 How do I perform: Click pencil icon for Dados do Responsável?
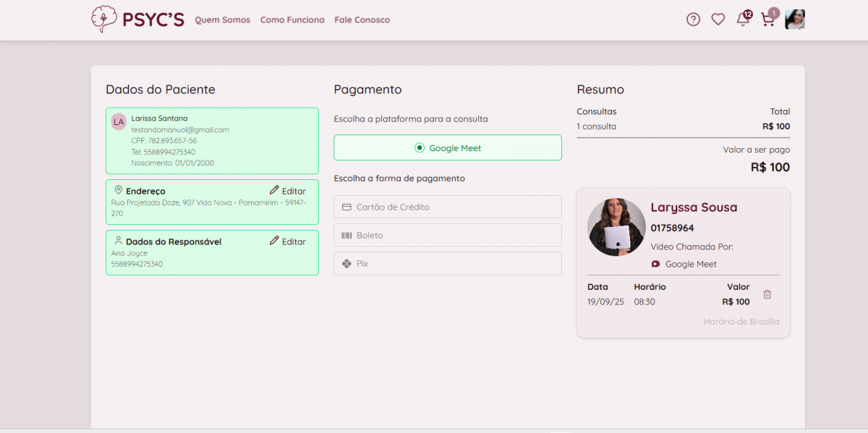[274, 241]
